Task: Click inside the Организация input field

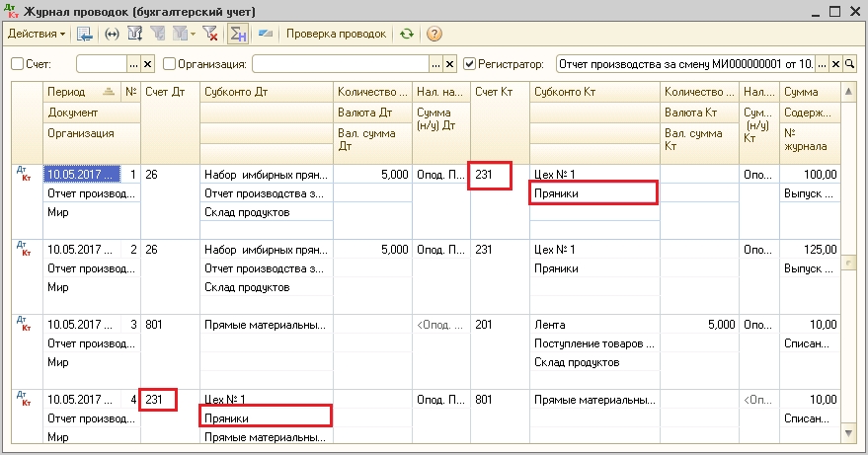Action: click(341, 64)
